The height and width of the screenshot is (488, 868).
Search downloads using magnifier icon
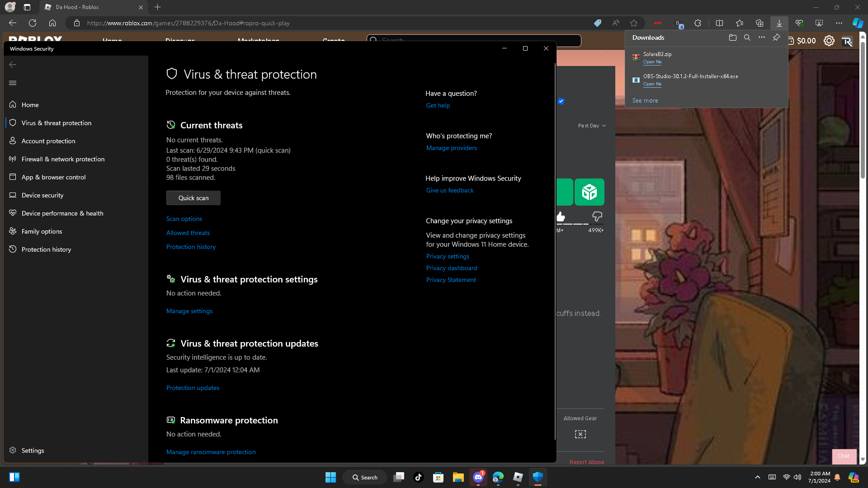747,38
